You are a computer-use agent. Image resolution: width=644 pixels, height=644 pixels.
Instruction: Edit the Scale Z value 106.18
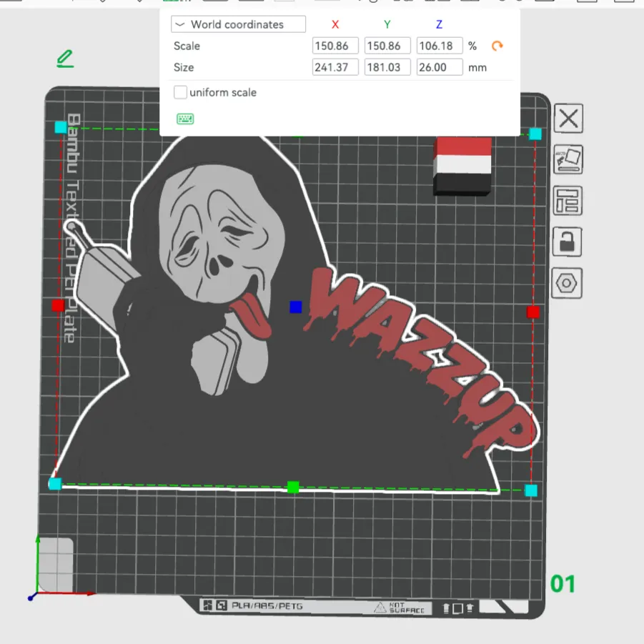[440, 46]
